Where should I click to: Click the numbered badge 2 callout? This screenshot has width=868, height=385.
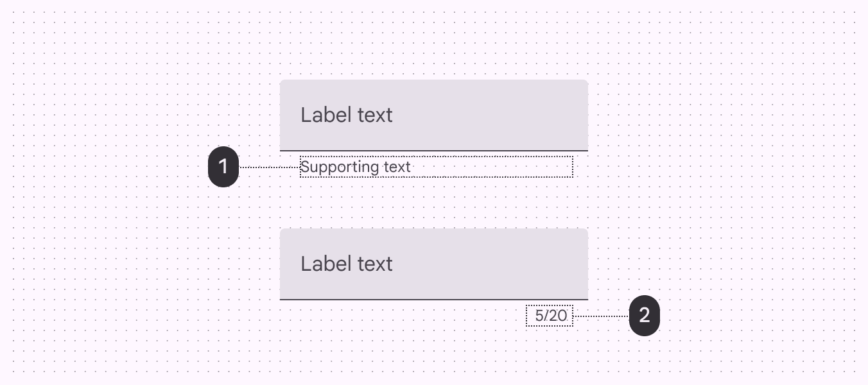pyautogui.click(x=644, y=315)
